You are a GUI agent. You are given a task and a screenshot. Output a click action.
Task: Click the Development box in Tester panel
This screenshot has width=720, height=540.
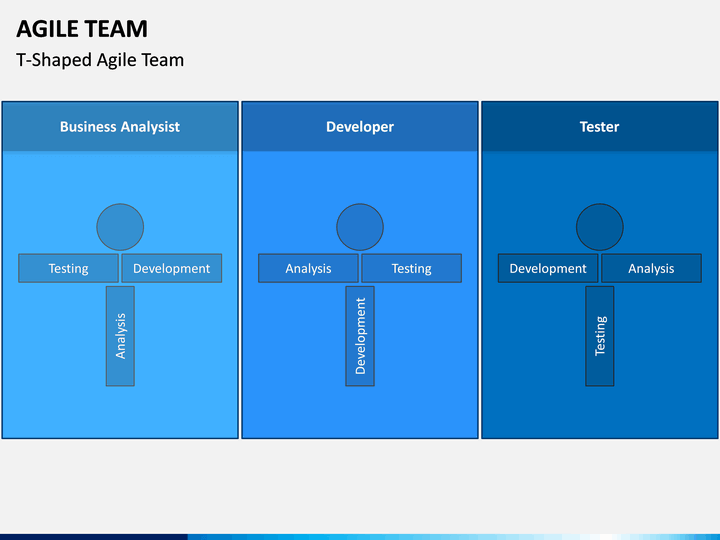click(x=548, y=268)
